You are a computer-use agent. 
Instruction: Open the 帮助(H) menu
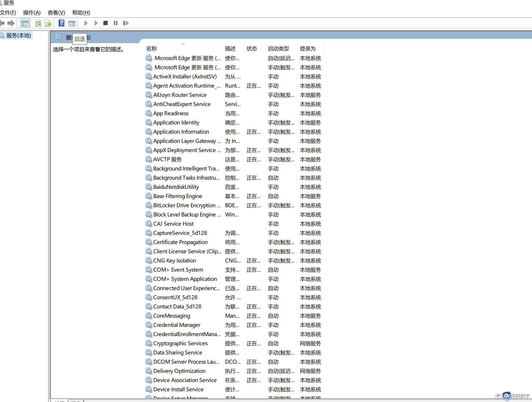click(x=81, y=12)
